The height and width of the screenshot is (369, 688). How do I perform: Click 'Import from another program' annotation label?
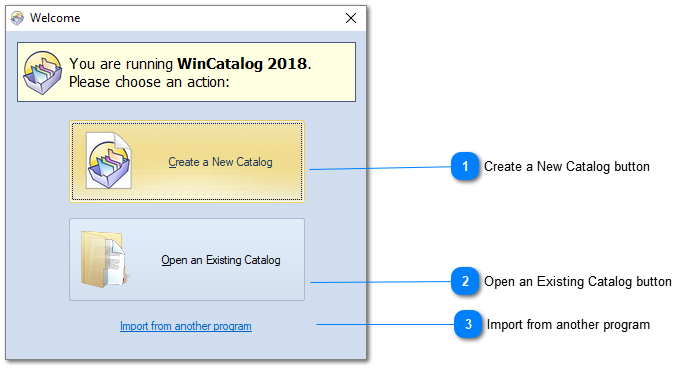(x=568, y=325)
